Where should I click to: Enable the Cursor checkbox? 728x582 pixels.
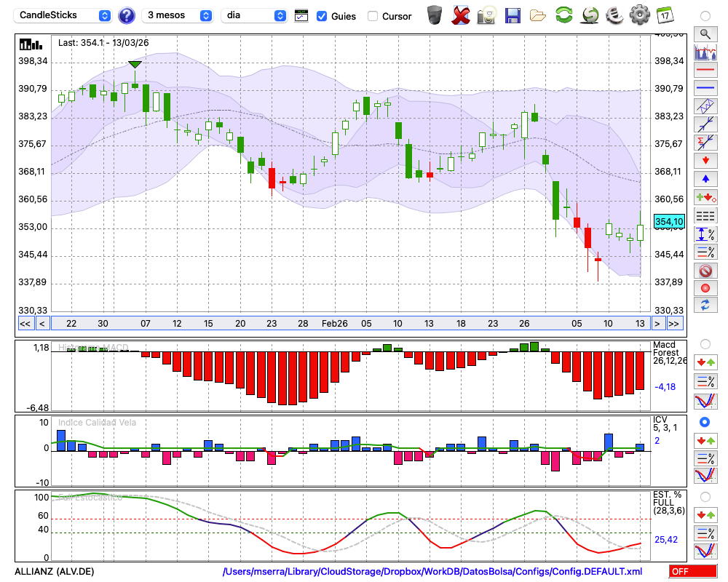pyautogui.click(x=373, y=16)
